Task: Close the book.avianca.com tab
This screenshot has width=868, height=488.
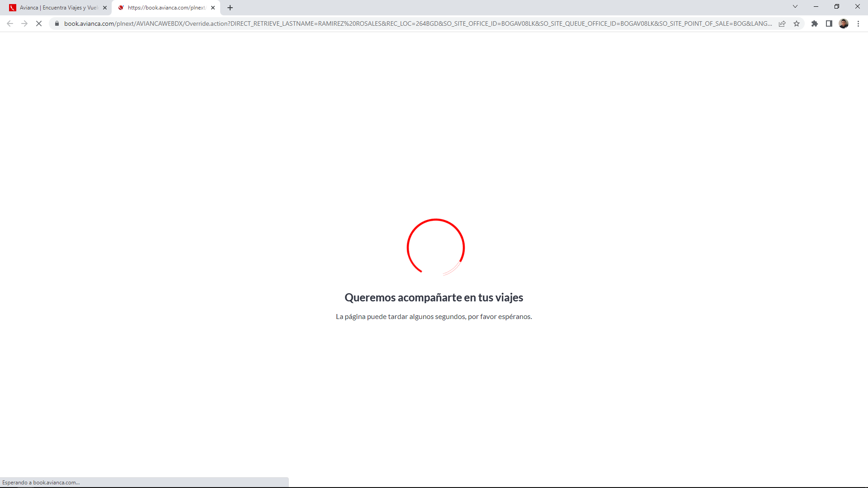Action: click(x=213, y=8)
